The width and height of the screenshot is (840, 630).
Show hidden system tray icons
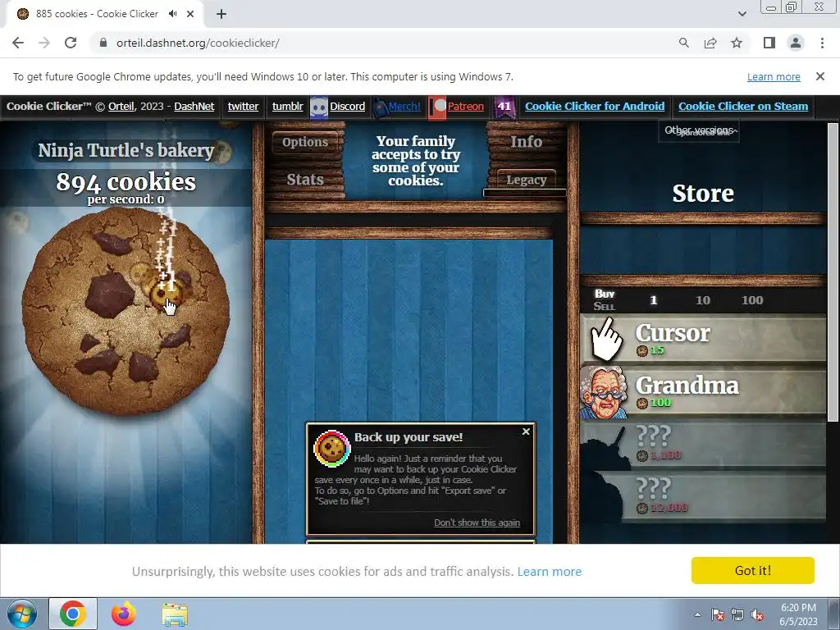point(697,614)
